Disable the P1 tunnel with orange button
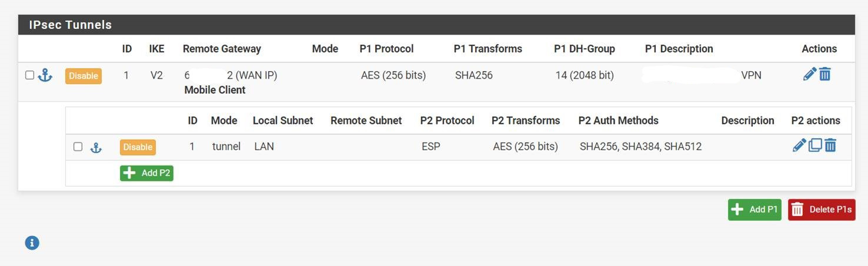Screen dimensions: 868x266 point(83,76)
